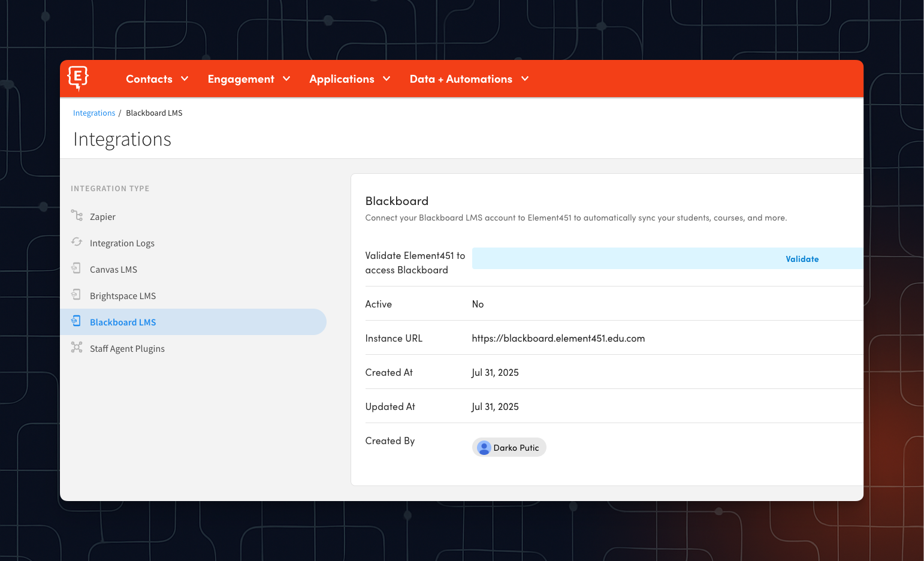Image resolution: width=924 pixels, height=561 pixels.
Task: Click the Connect your Blackboard description text
Action: tap(576, 218)
